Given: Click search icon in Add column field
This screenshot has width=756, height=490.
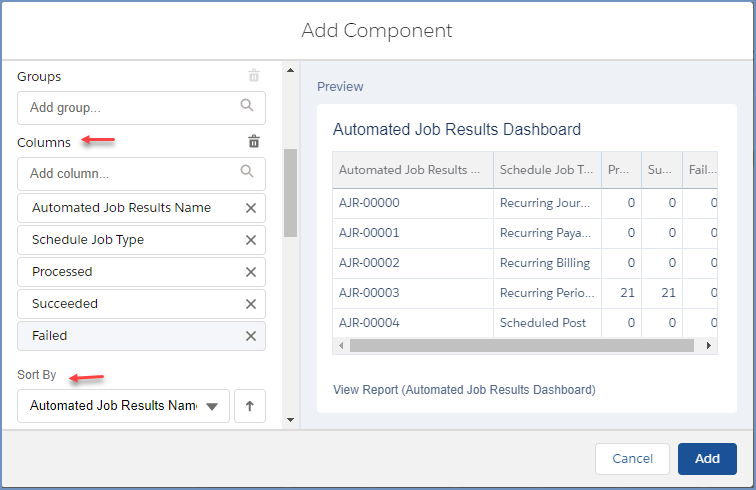Looking at the screenshot, I should (247, 171).
